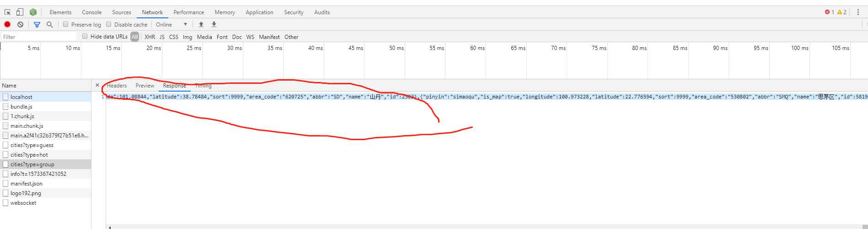868x229 pixels.
Task: Open the DevTools three-dot menu
Action: [x=857, y=12]
